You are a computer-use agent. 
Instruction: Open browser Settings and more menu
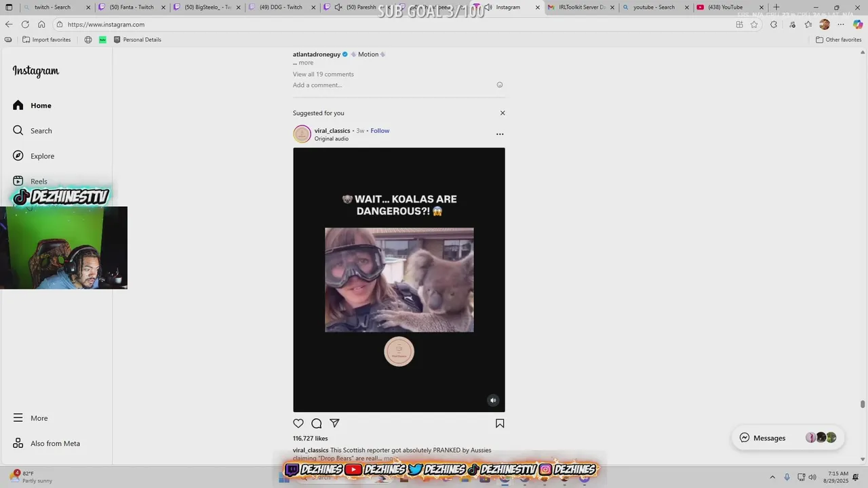pyautogui.click(x=842, y=24)
